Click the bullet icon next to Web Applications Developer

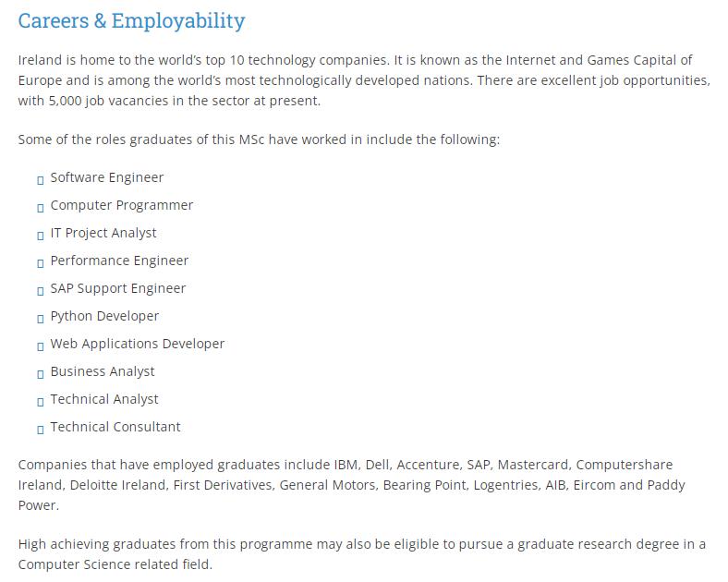pos(41,346)
